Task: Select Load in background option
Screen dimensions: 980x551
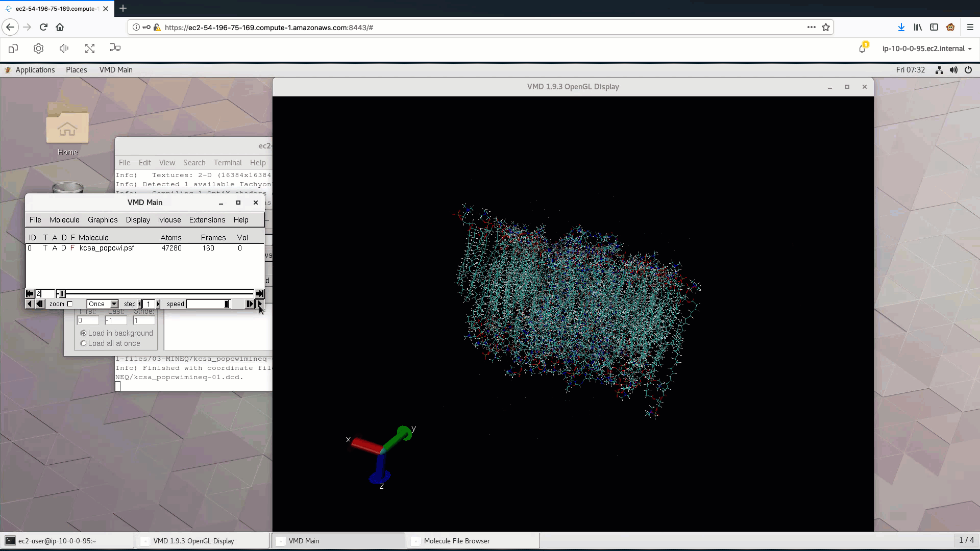Action: point(84,333)
